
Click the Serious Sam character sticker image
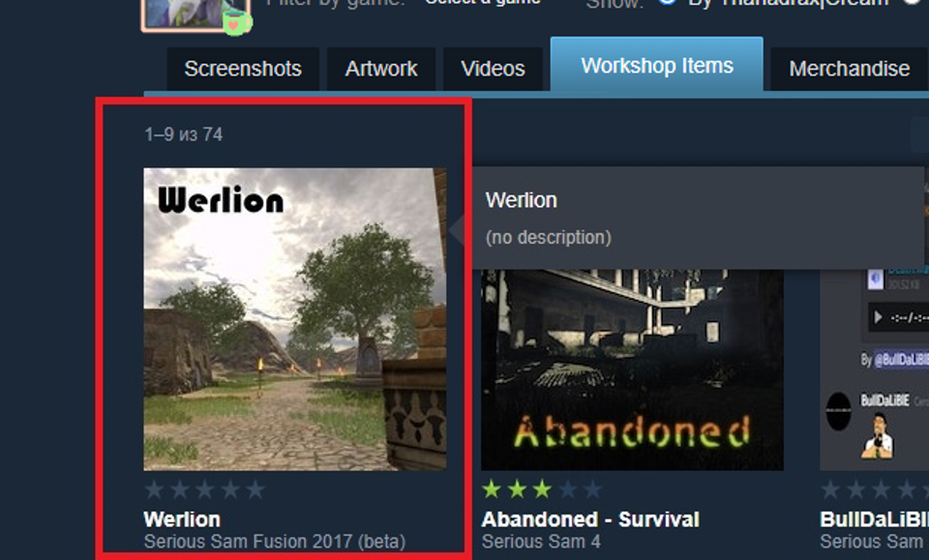click(878, 436)
